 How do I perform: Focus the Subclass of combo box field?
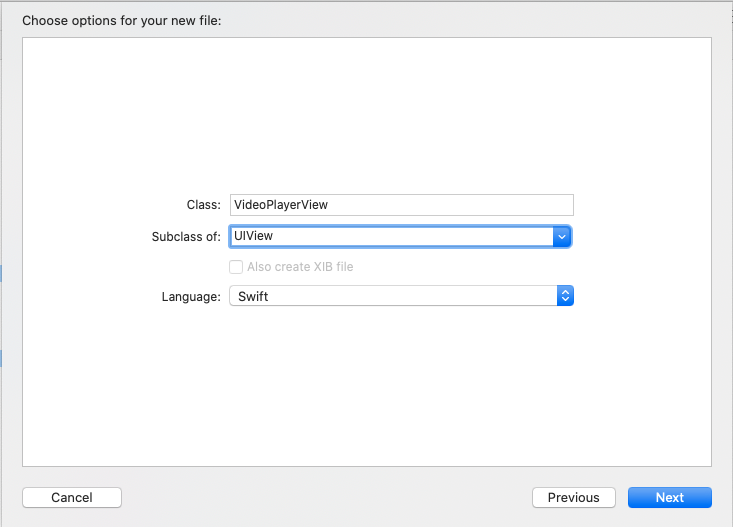click(391, 237)
